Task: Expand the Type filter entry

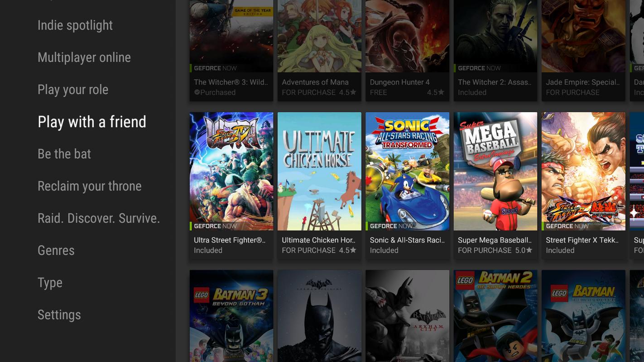Action: click(x=50, y=283)
